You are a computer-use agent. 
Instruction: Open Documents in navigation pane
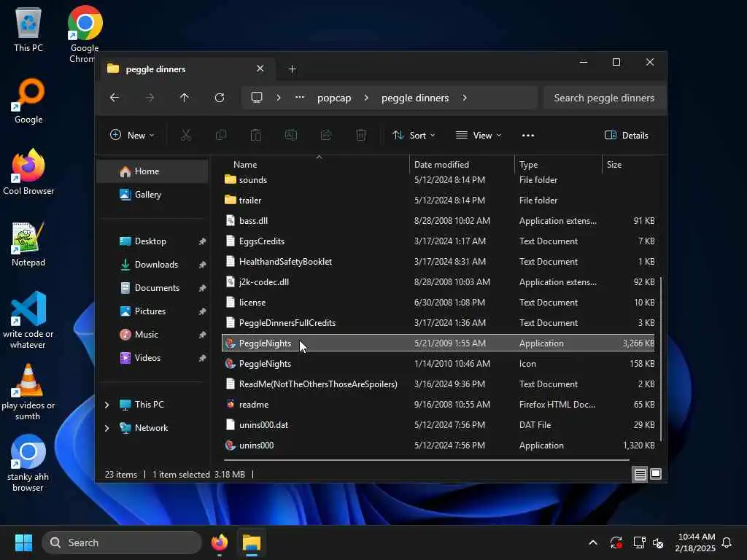(152, 287)
